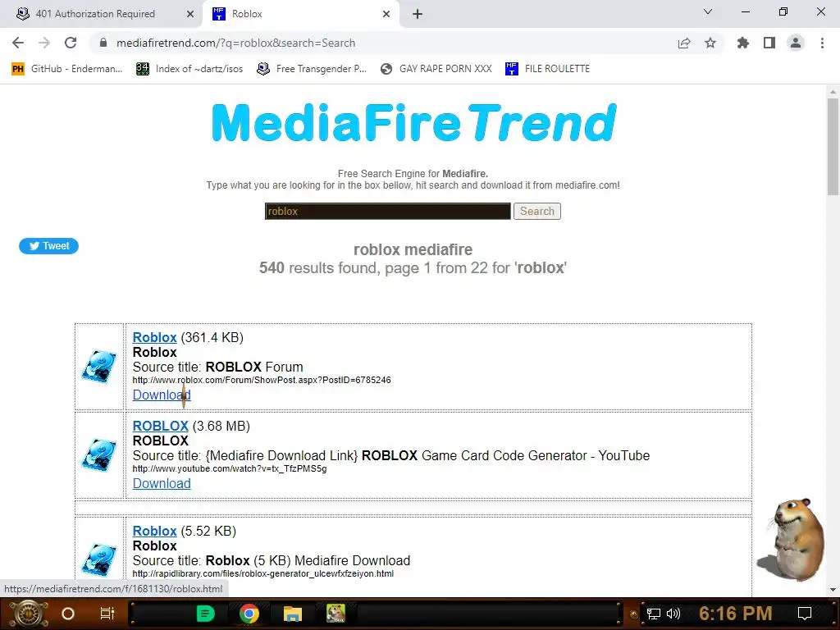Click the scrollbar down arrow

coord(833,590)
